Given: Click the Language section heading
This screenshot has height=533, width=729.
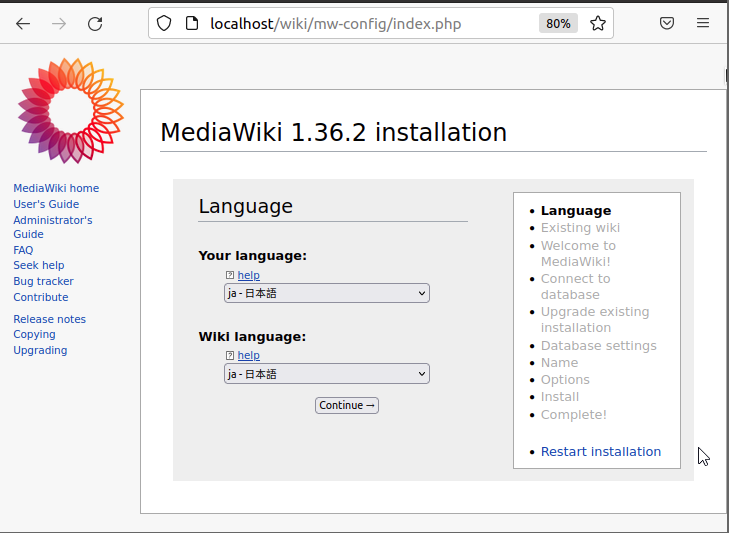Looking at the screenshot, I should click(x=245, y=206).
